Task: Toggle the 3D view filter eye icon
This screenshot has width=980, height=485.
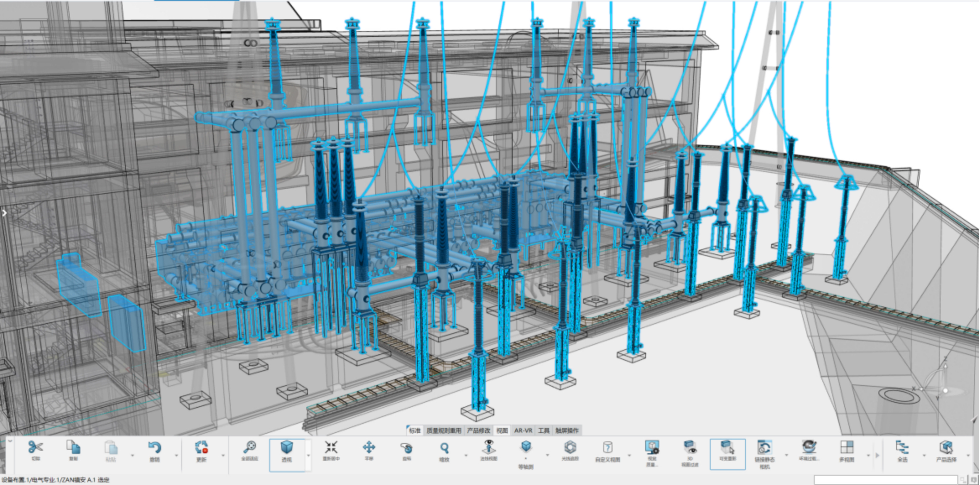Action: pos(689,447)
